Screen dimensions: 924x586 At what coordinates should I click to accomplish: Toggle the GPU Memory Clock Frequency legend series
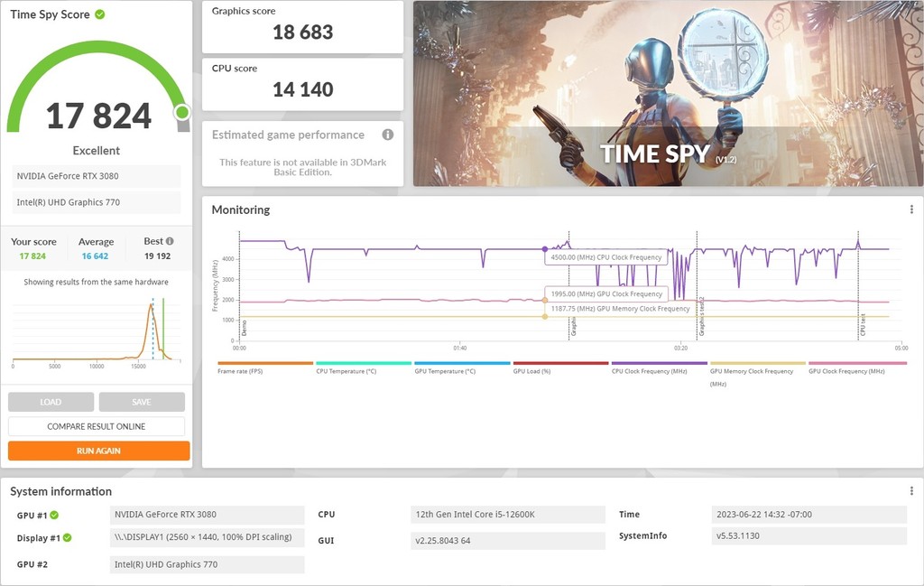coord(752,377)
